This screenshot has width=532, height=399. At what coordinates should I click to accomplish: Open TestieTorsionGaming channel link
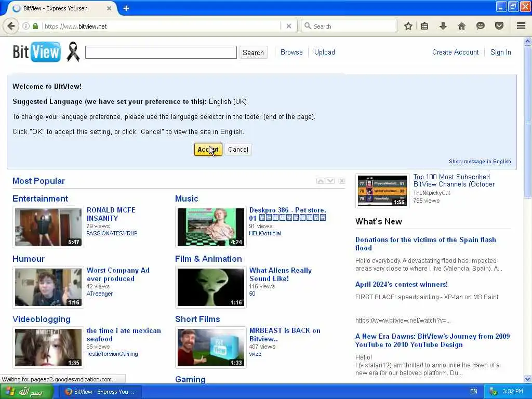tap(112, 354)
